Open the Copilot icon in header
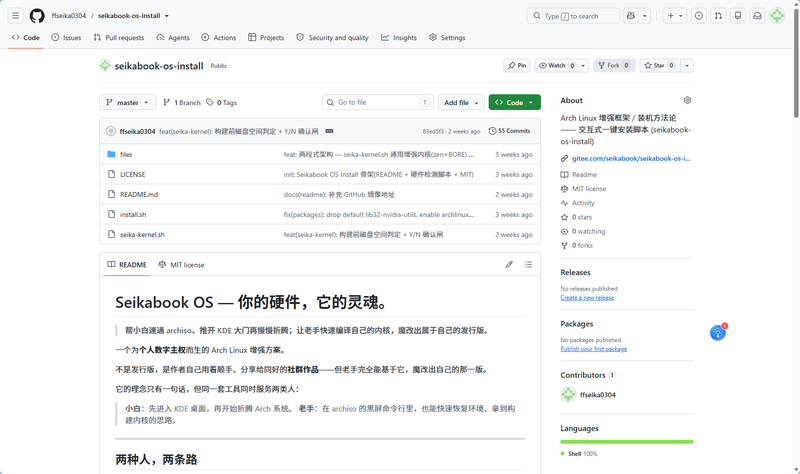 (631, 16)
